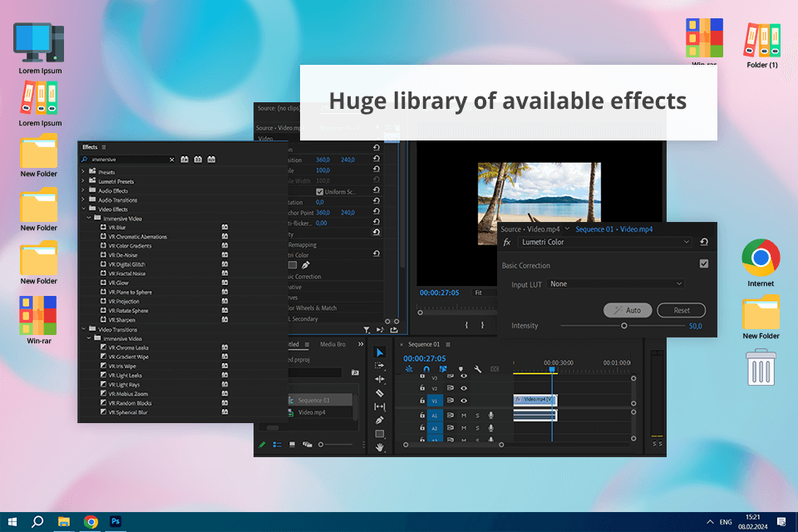The width and height of the screenshot is (798, 532).
Task: Open timeline display settings wrench
Action: coord(477,369)
